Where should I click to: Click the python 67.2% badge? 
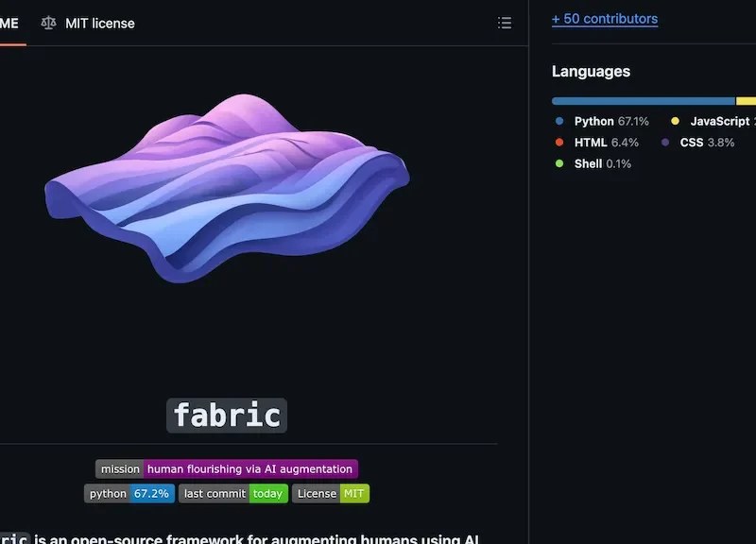pyautogui.click(x=129, y=493)
